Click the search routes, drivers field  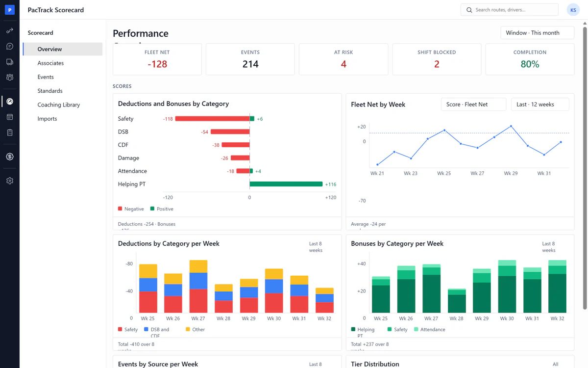coord(510,10)
